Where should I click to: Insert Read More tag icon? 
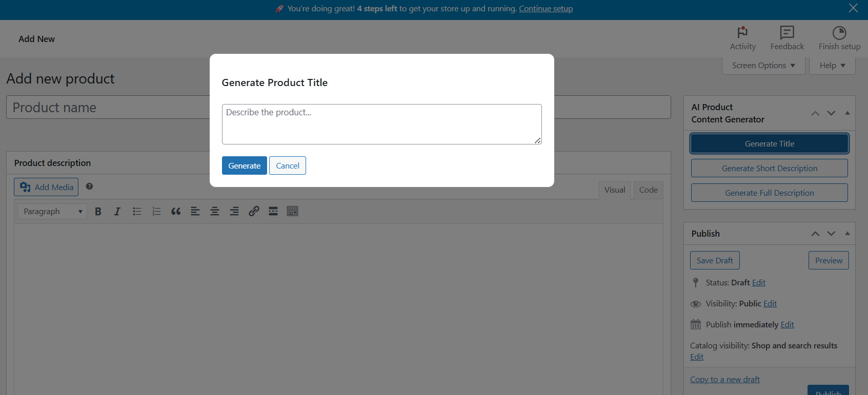tap(273, 212)
